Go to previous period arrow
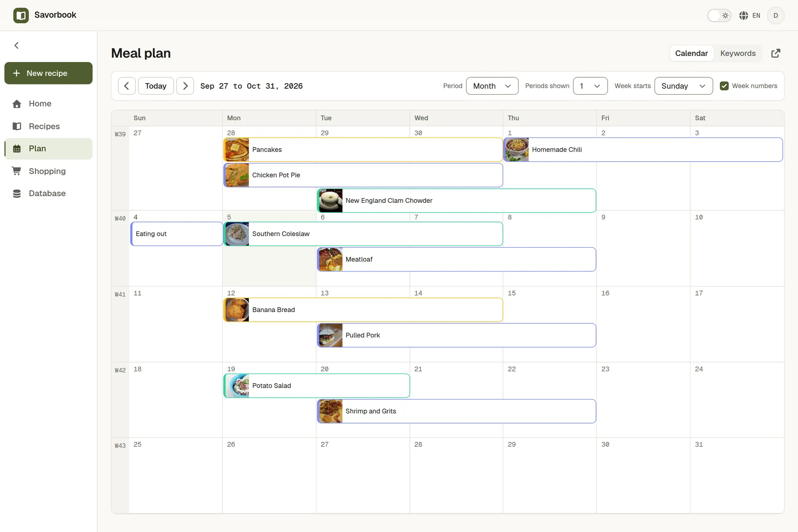This screenshot has width=798, height=532. (x=127, y=86)
